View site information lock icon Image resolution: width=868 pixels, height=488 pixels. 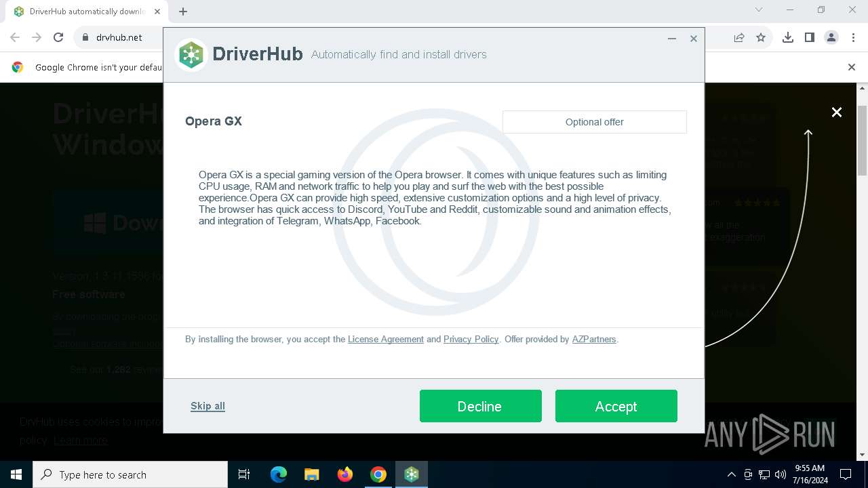pyautogui.click(x=85, y=37)
